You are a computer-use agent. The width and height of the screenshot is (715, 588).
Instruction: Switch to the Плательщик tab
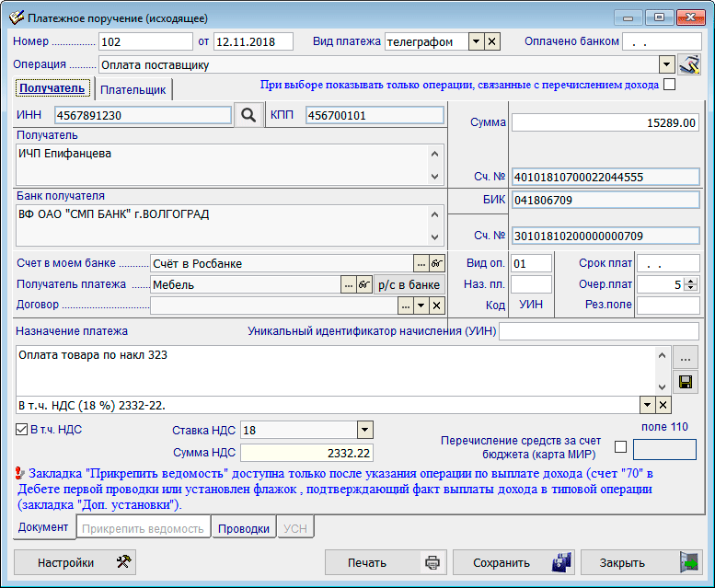133,90
